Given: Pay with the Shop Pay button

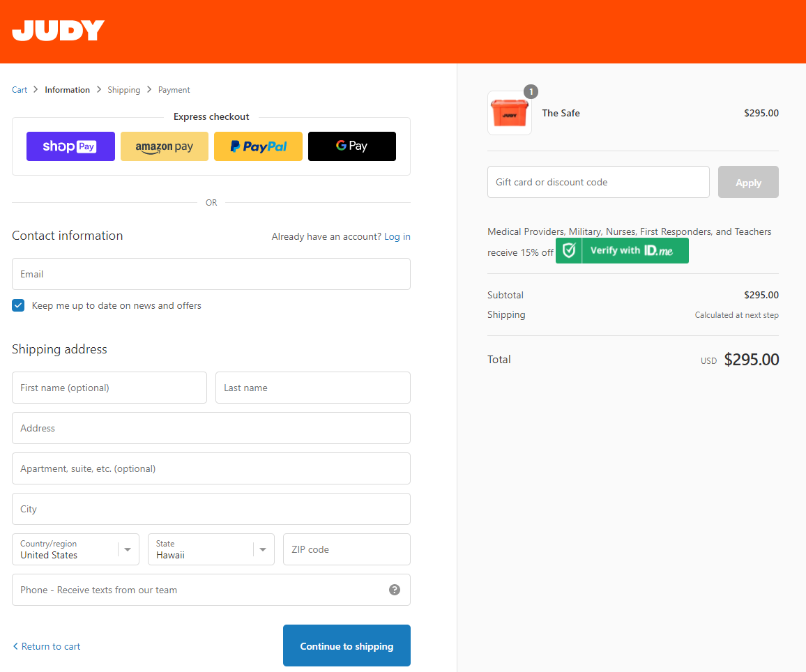Looking at the screenshot, I should click(x=70, y=146).
